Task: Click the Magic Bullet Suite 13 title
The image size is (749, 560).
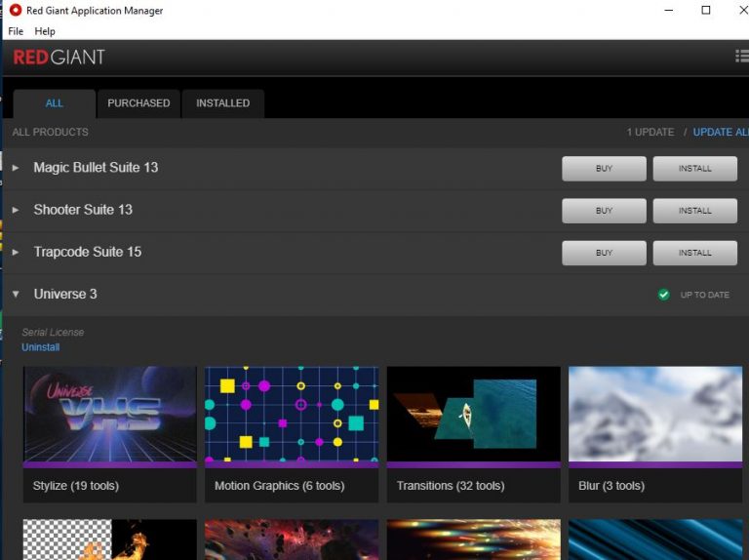Action: click(x=96, y=167)
